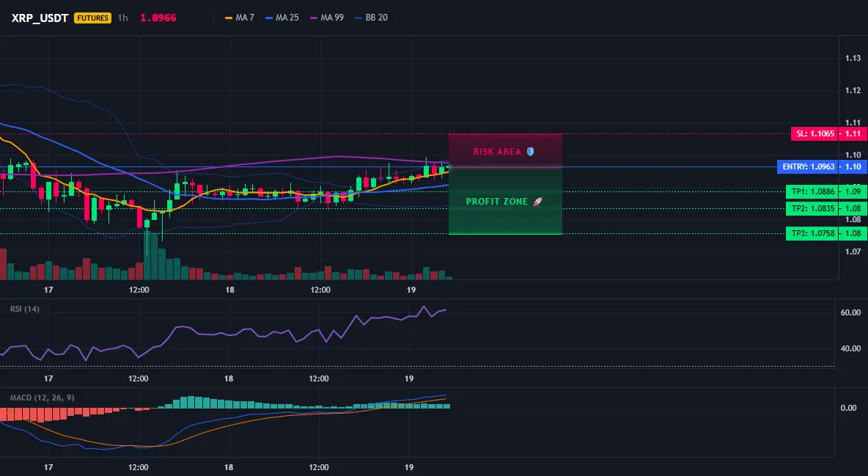Screen dimensions: 868x476
Task: Click the XRP_USDT symbol name
Action: pos(40,18)
